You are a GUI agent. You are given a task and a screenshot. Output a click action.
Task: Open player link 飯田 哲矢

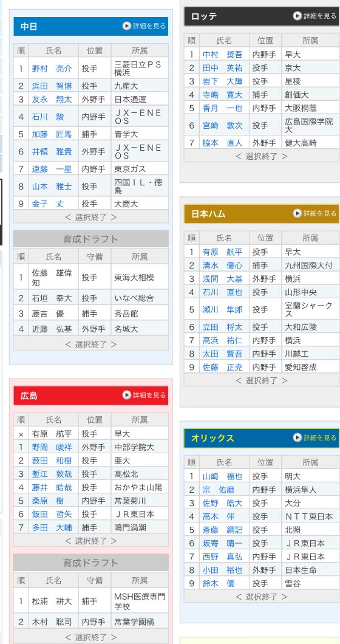[52, 514]
